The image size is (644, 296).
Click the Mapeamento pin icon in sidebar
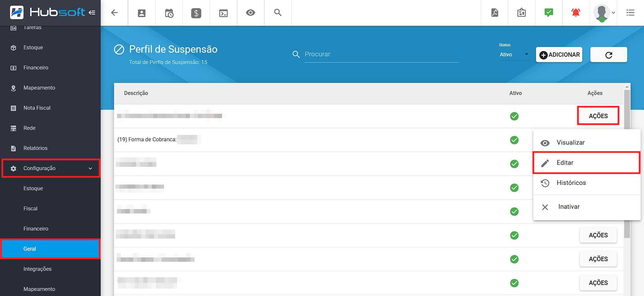tap(13, 88)
